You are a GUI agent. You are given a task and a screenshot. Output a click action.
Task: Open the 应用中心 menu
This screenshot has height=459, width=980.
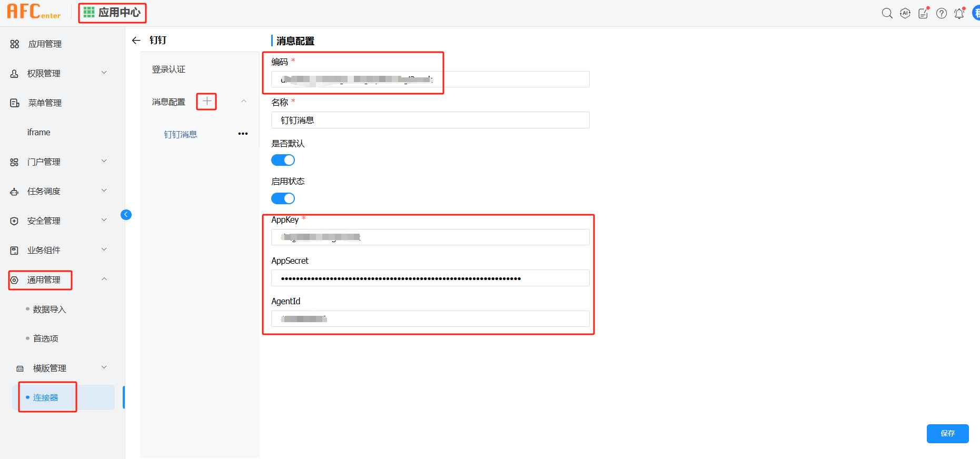point(112,13)
